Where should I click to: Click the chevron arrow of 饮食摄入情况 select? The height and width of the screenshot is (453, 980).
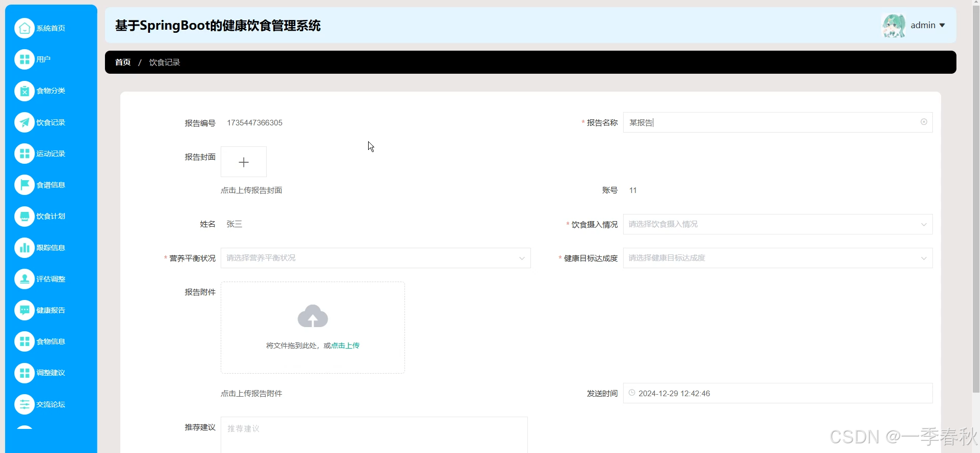(x=924, y=224)
